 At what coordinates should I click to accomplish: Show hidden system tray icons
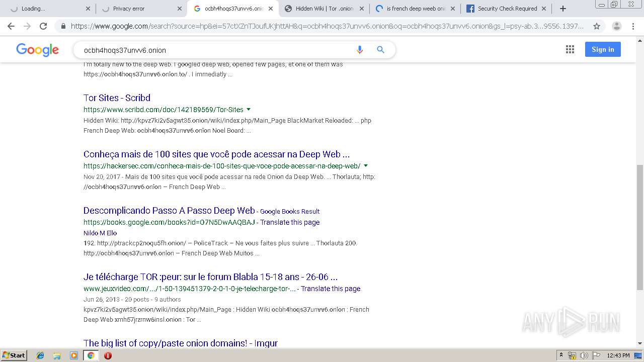click(x=561, y=355)
